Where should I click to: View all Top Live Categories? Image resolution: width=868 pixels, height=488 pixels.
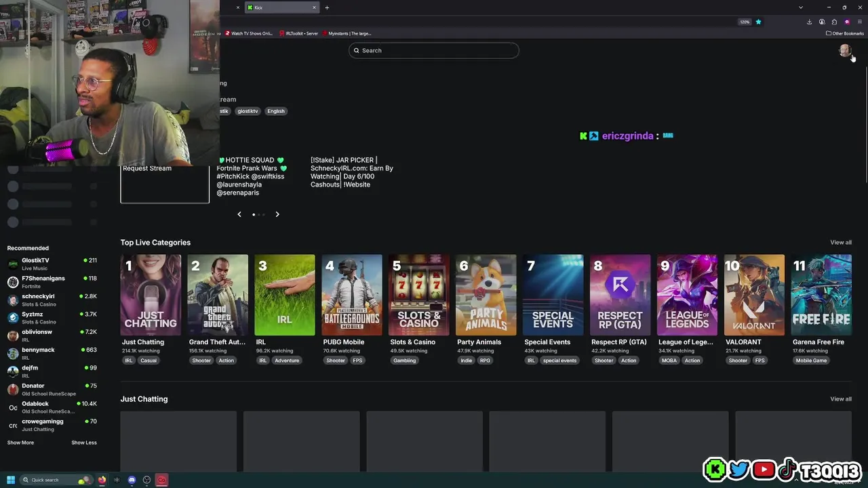pyautogui.click(x=841, y=243)
